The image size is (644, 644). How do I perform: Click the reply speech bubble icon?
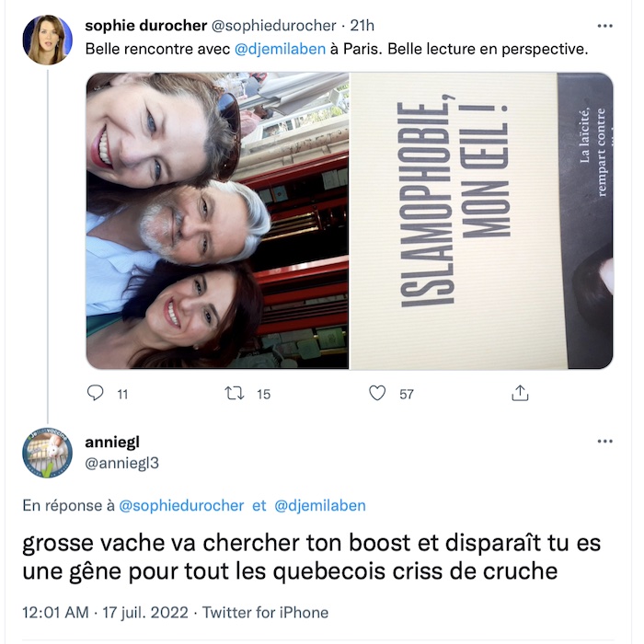[x=96, y=393]
